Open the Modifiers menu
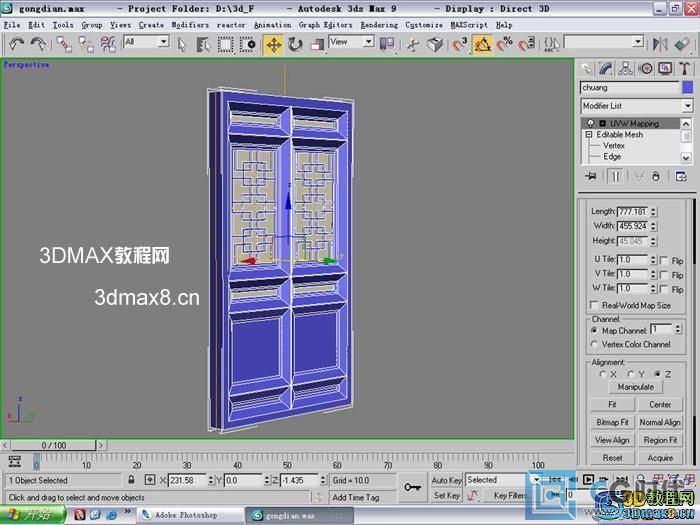The width and height of the screenshot is (700, 525). point(190,24)
